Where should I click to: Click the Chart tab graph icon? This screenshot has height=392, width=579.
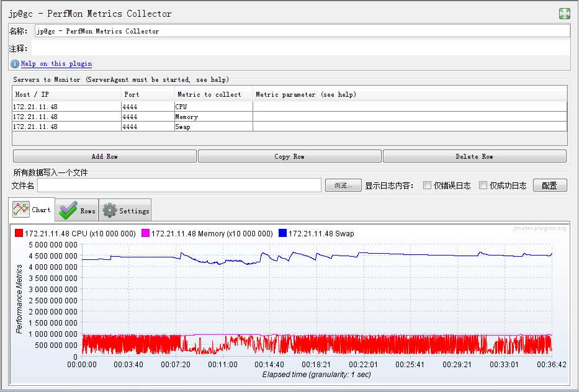[21, 209]
